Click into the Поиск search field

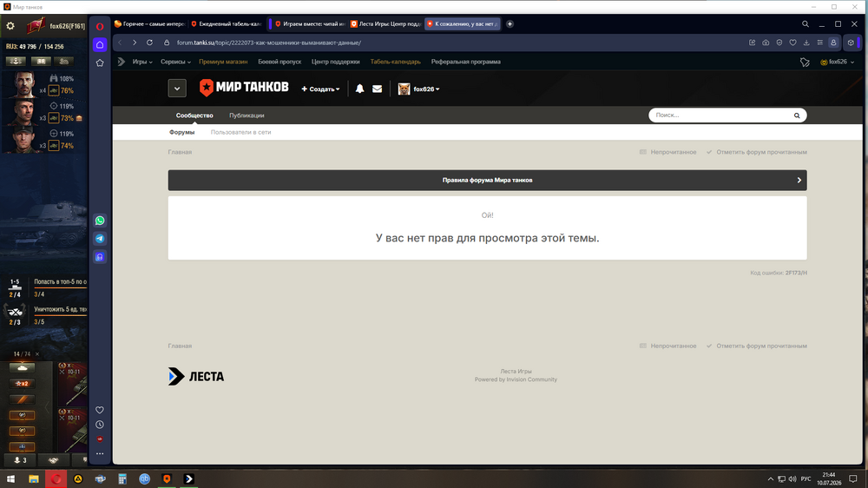pyautogui.click(x=720, y=115)
